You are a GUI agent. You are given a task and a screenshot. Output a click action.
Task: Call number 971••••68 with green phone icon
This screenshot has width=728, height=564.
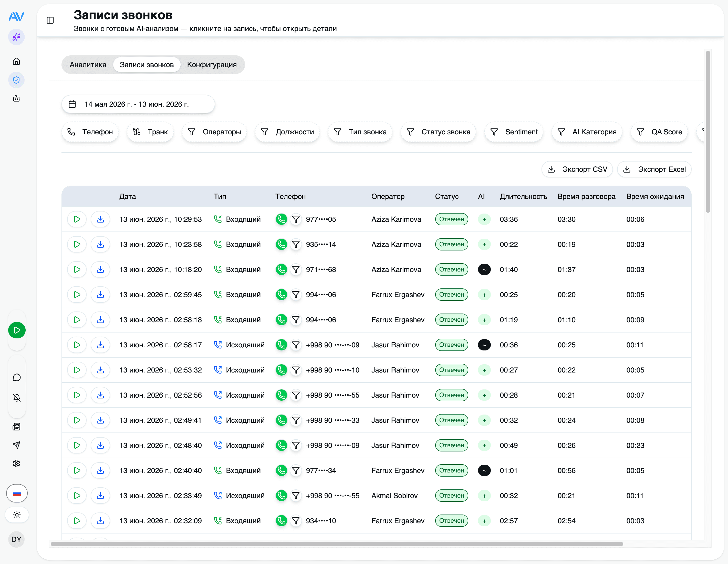281,269
